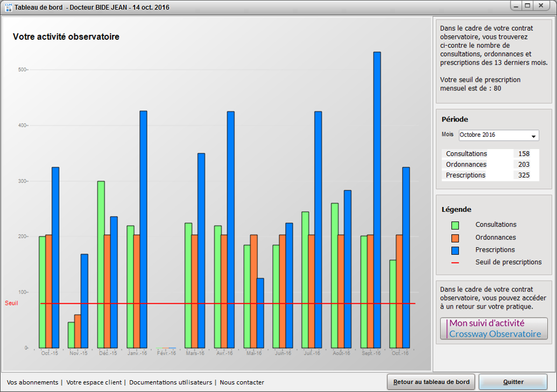
Task: Select the tallest blue bar for Sept.-16
Action: [377, 199]
